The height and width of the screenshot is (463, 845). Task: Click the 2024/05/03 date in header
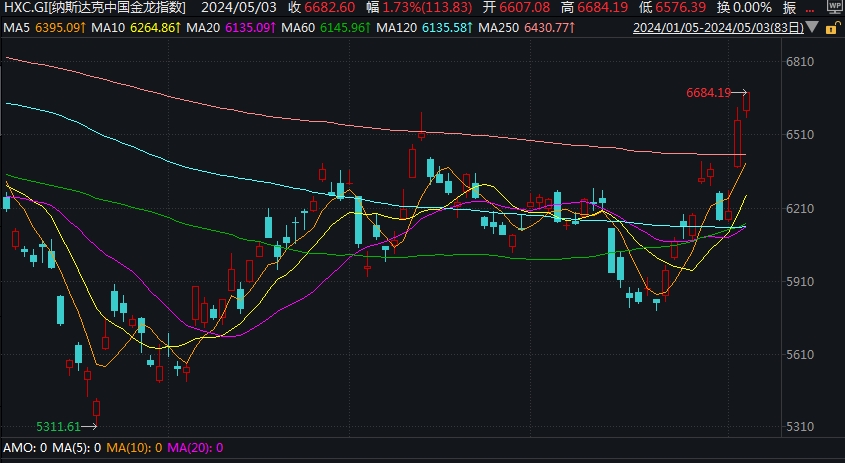(239, 8)
